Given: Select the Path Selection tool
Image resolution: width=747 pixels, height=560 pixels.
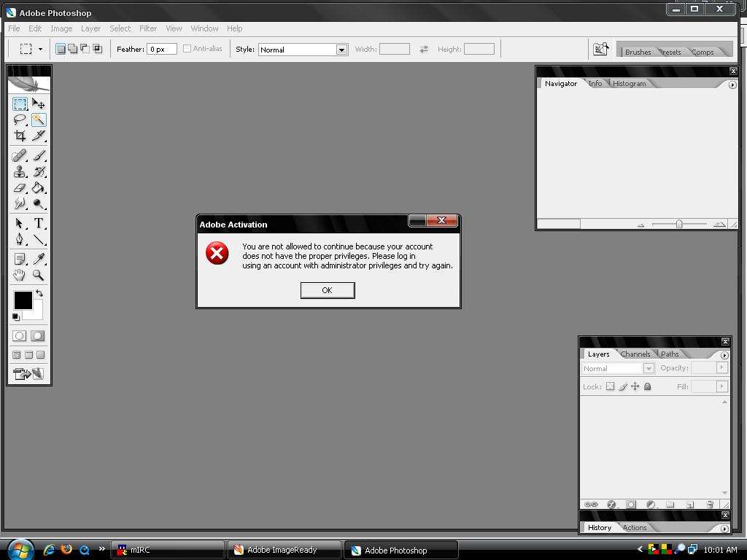Looking at the screenshot, I should [x=20, y=223].
